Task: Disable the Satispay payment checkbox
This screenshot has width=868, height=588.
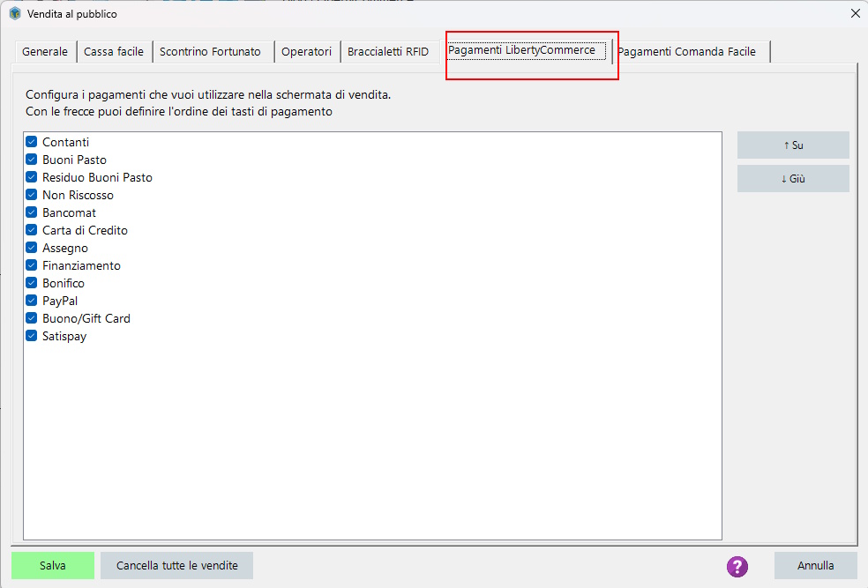Action: pos(32,336)
